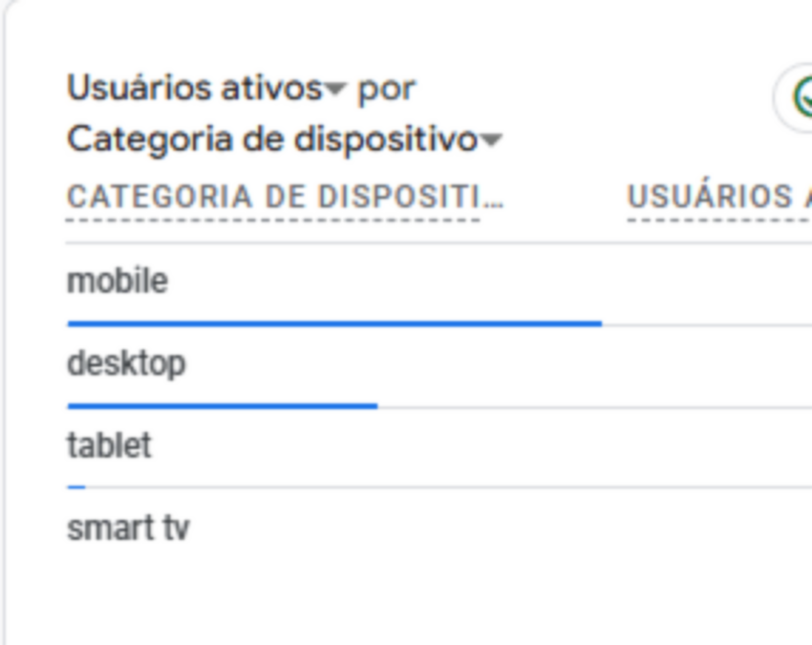Viewport: 812px width, 645px height.
Task: Click the blue desktop usage bar
Action: pyautogui.click(x=222, y=406)
